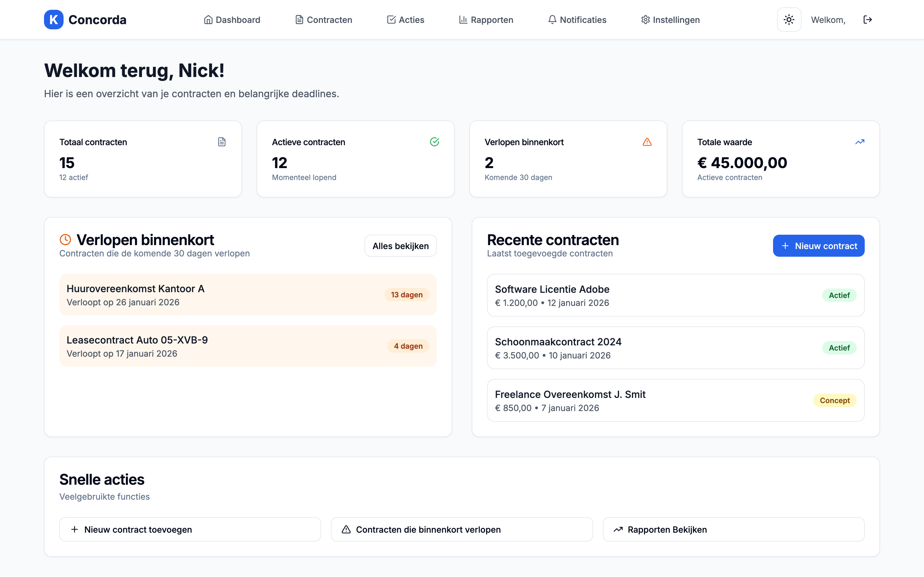
Task: Click the trending arrow on Totale waarde card
Action: coord(860,141)
